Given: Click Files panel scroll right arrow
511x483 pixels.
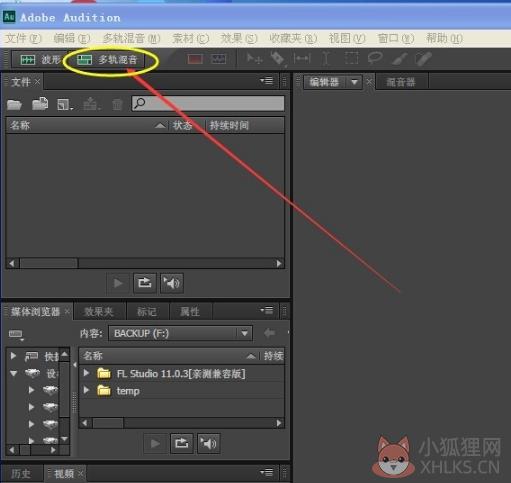Looking at the screenshot, I should (x=279, y=263).
